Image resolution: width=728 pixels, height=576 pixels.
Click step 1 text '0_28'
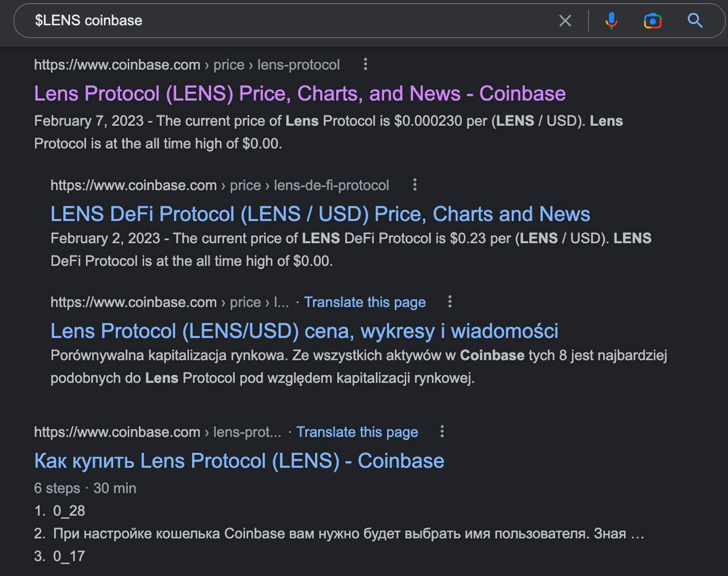(x=69, y=511)
